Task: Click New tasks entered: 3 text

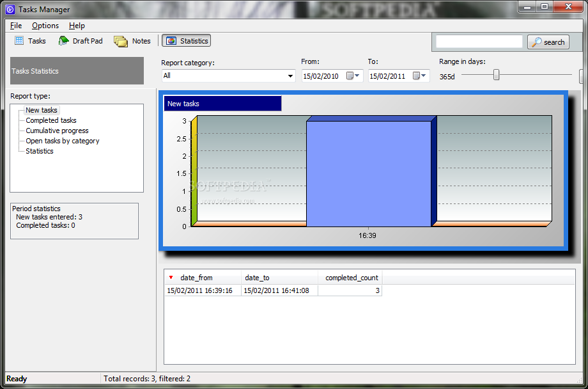Action: click(49, 217)
